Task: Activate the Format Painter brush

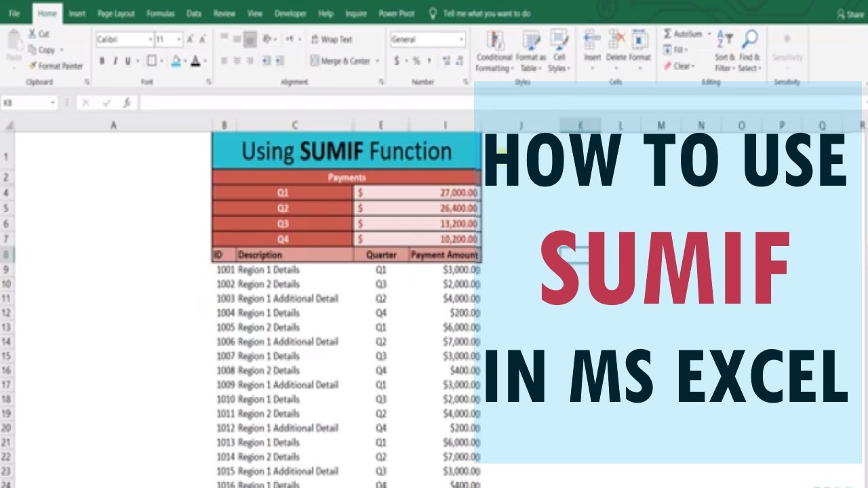Action: point(32,66)
